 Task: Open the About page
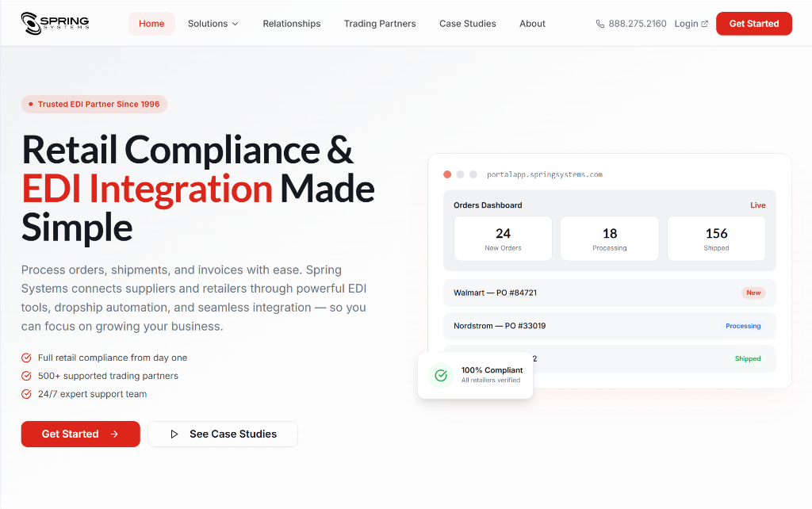532,24
